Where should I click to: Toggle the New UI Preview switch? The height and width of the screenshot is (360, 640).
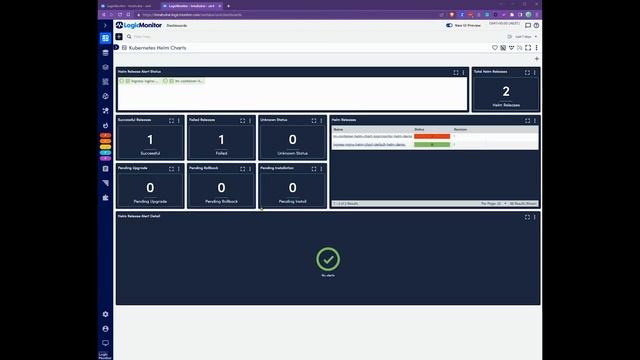point(449,25)
